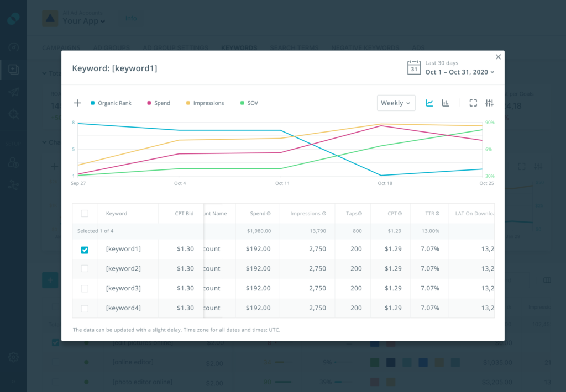
Task: Expand chart to fullscreen mode
Action: (473, 103)
